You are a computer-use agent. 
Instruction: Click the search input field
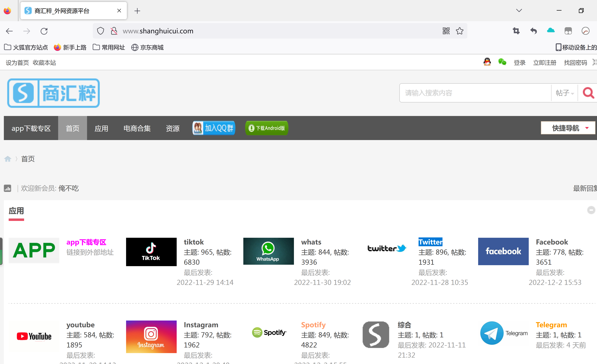pos(475,93)
